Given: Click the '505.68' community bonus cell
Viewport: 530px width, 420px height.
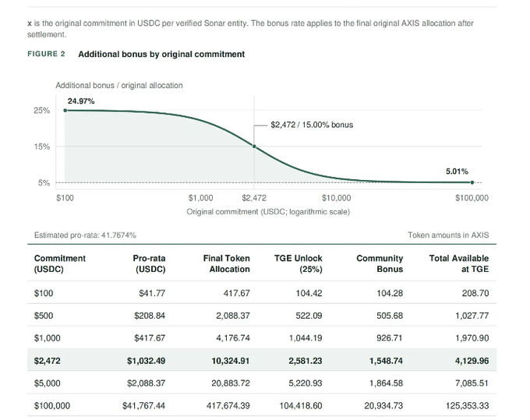Looking at the screenshot, I should (x=390, y=316).
